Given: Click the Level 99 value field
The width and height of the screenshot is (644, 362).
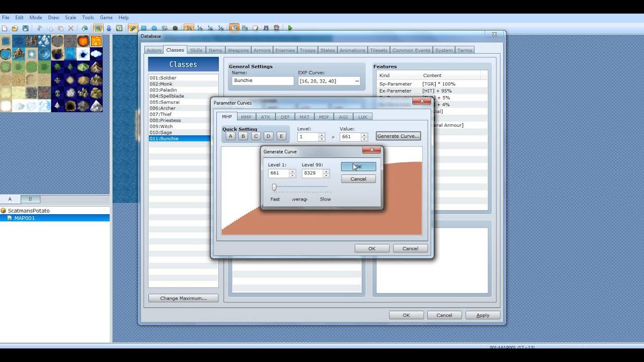Looking at the screenshot, I should point(312,173).
